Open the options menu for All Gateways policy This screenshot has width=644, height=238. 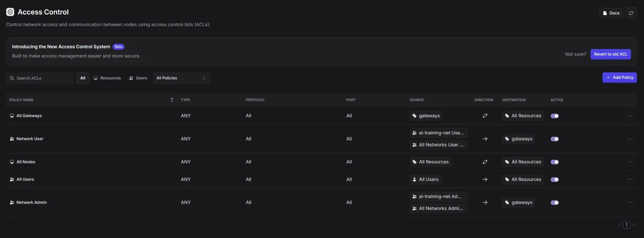point(630,116)
